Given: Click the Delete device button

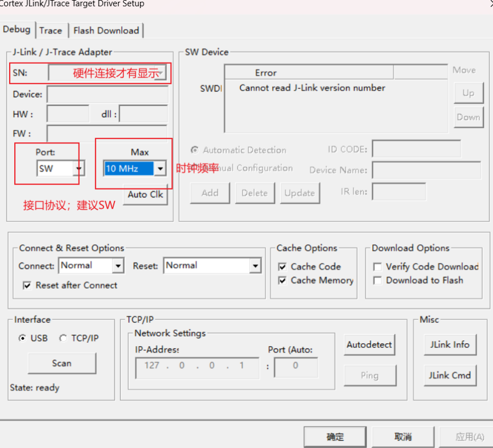Looking at the screenshot, I should 254,193.
